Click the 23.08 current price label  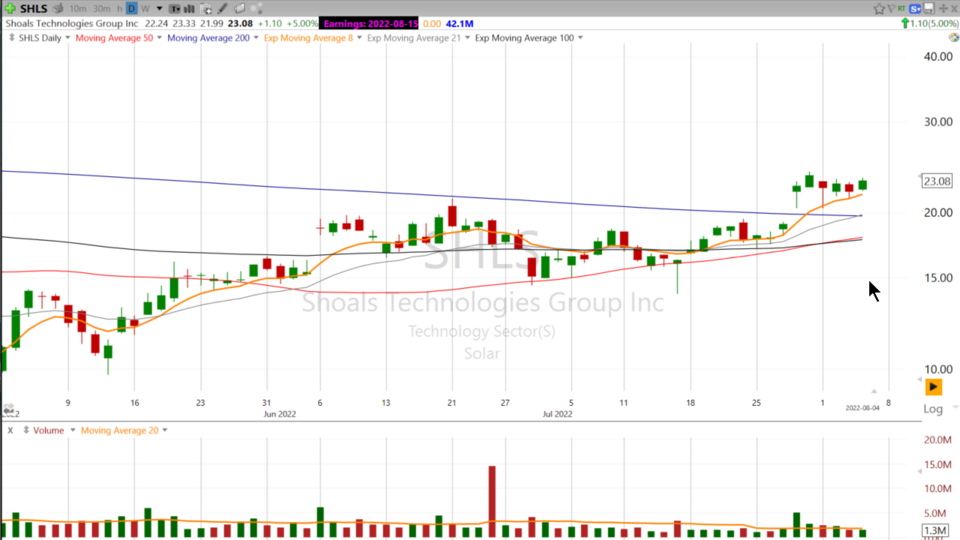[937, 181]
